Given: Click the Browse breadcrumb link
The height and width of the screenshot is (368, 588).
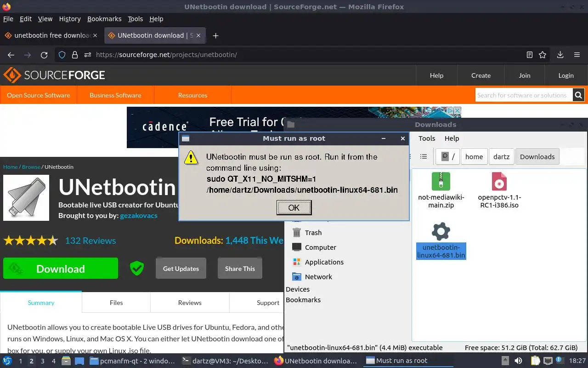Looking at the screenshot, I should click(x=31, y=167).
